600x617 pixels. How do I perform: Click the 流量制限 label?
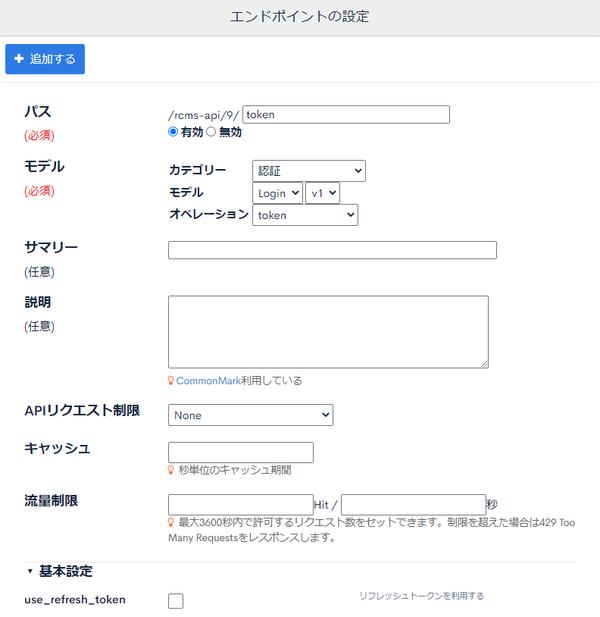click(51, 501)
